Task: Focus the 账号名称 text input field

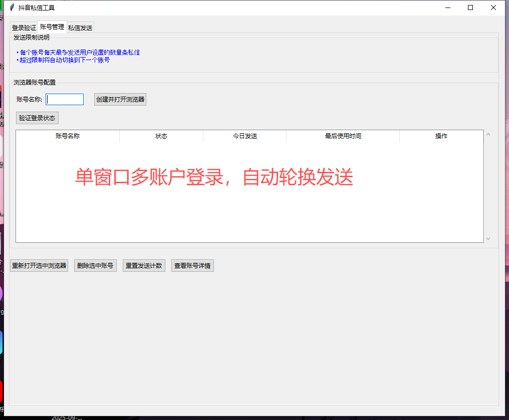Action: click(65, 99)
